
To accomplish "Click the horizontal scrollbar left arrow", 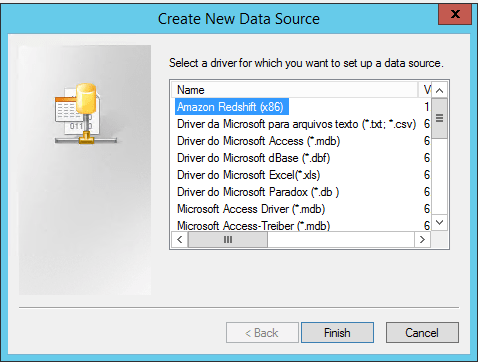I will tap(180, 240).
